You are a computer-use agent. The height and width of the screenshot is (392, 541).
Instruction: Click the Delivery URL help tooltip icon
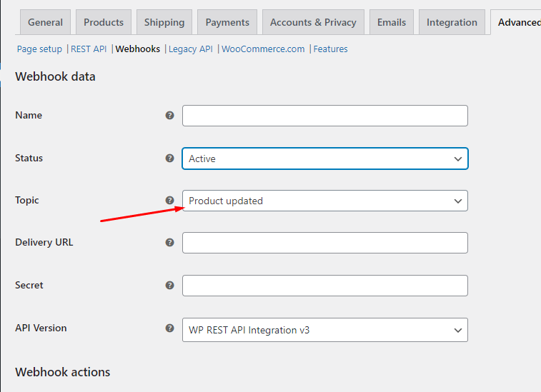(169, 242)
